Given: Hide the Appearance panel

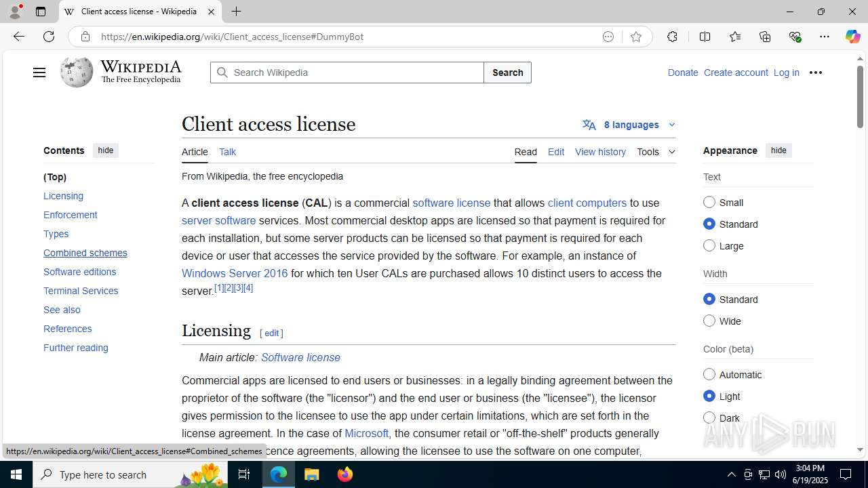Looking at the screenshot, I should [x=778, y=150].
